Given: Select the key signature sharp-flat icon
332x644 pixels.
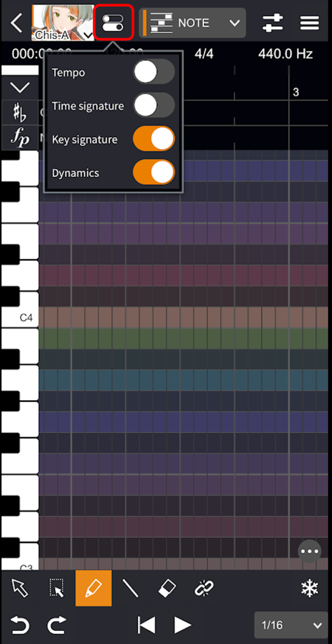Looking at the screenshot, I should (20, 113).
